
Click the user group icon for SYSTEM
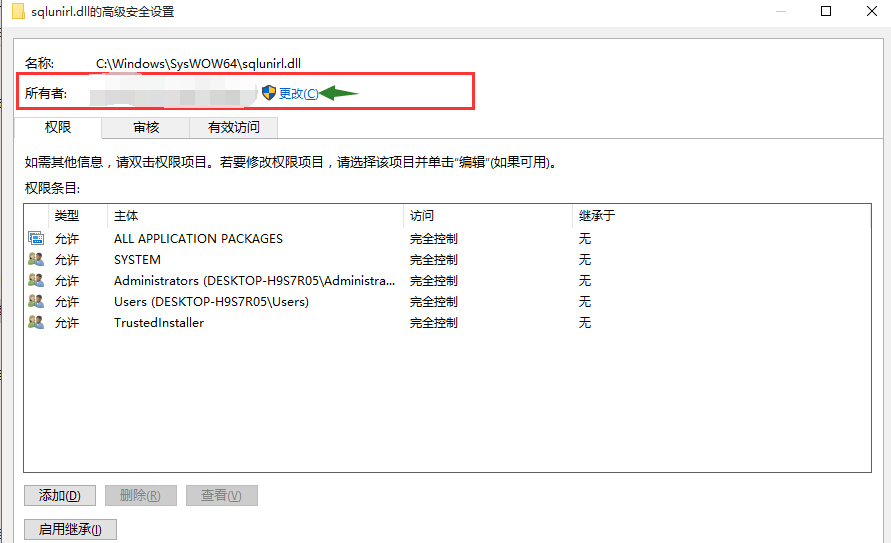[x=36, y=260]
